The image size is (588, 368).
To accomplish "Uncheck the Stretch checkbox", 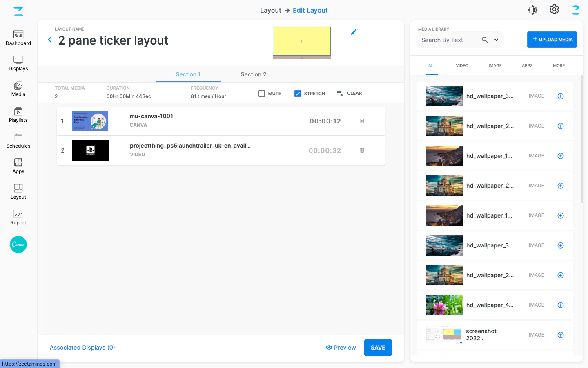I will pyautogui.click(x=298, y=94).
